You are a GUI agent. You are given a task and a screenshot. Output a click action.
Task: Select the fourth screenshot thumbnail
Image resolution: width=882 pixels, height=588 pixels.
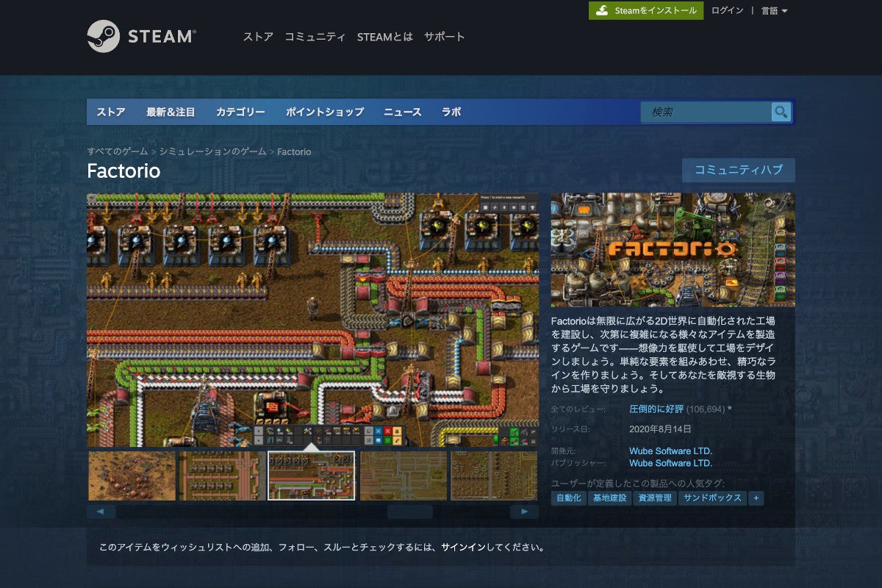[403, 476]
